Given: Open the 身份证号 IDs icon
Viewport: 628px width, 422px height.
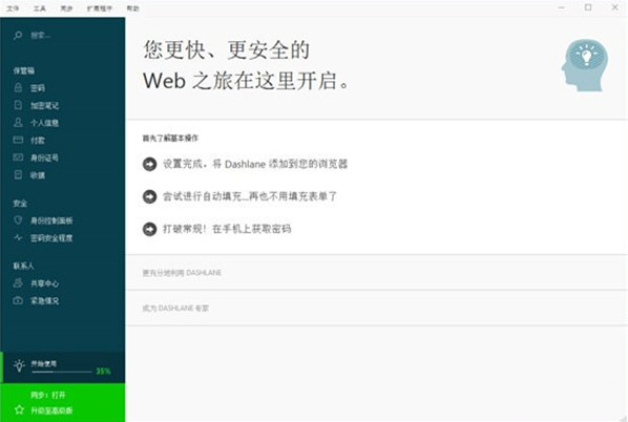Looking at the screenshot, I should click(18, 157).
